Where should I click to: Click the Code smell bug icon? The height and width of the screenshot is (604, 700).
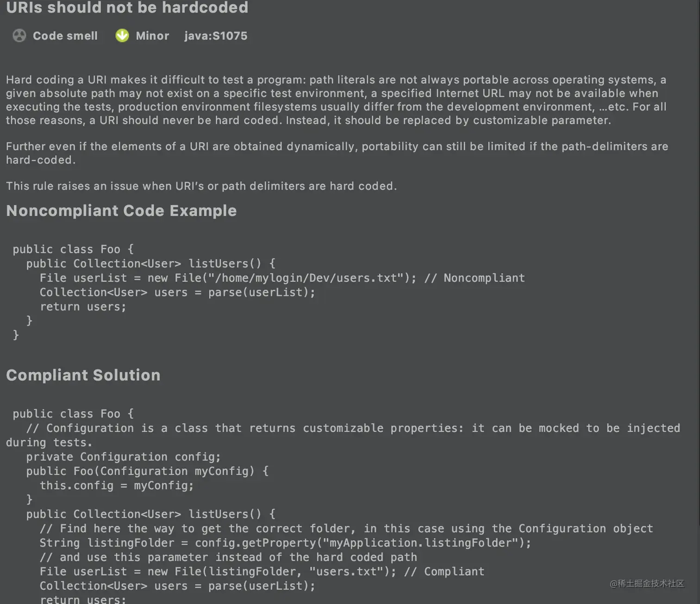point(19,36)
